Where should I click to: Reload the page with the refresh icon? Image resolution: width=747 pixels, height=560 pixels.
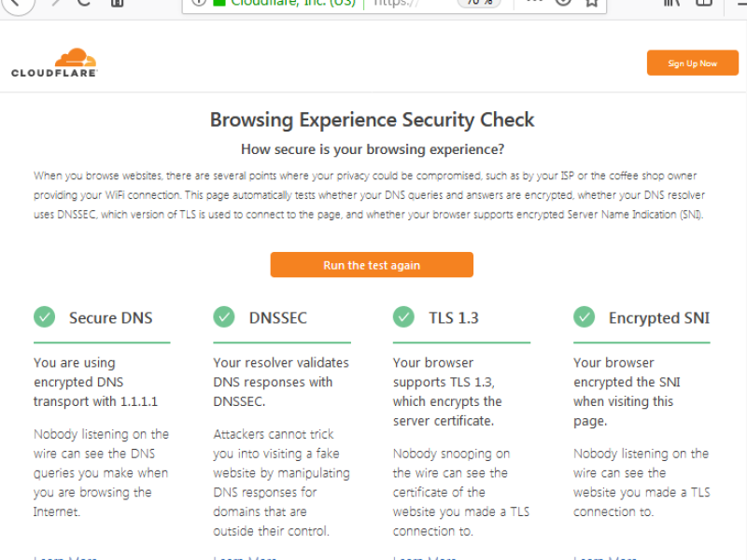pyautogui.click(x=84, y=3)
